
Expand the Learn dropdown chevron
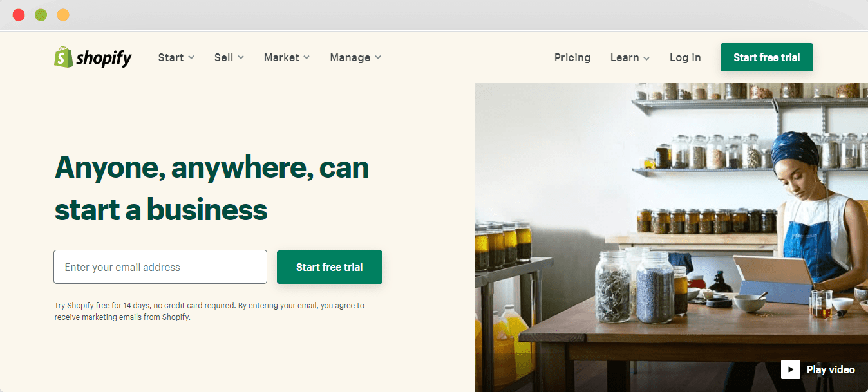tap(646, 58)
